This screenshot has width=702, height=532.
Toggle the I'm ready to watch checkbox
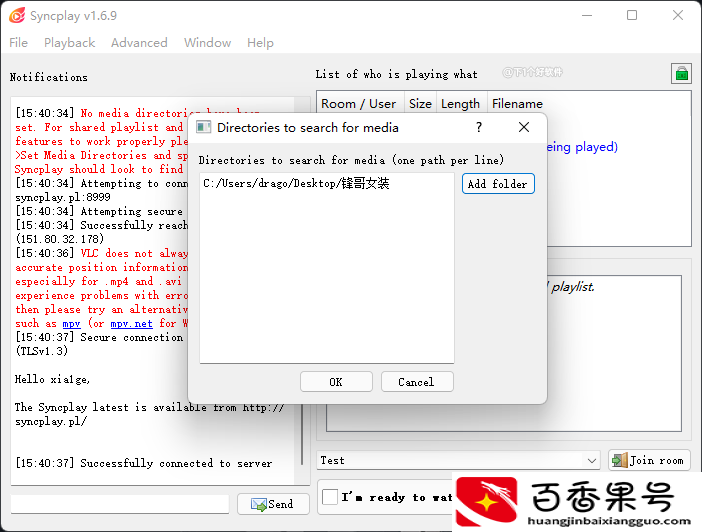330,497
